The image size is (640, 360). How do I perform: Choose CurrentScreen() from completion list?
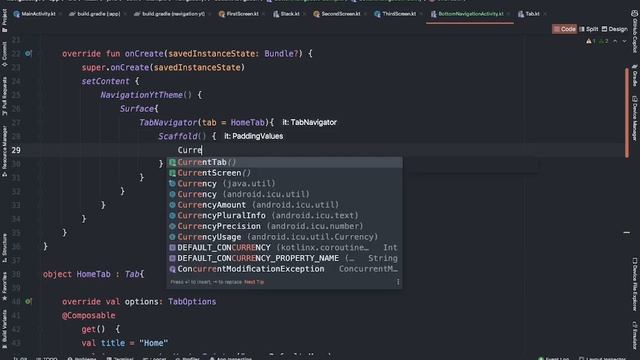[284, 173]
